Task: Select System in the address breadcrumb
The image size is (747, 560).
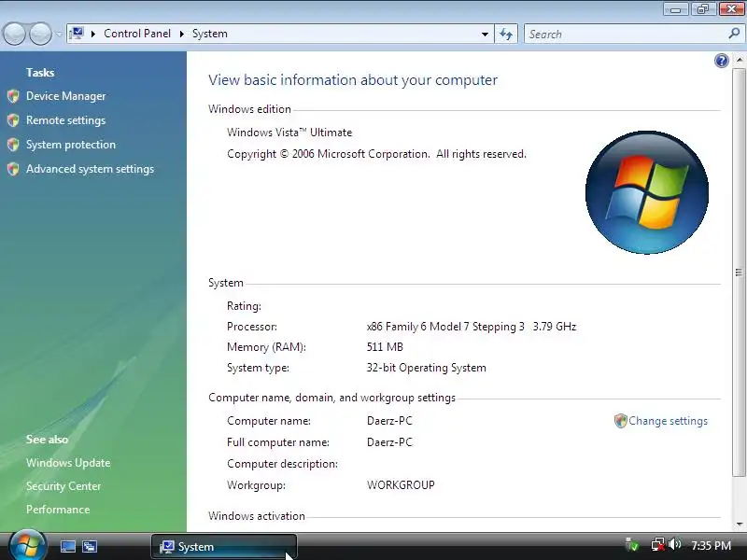Action: point(210,34)
